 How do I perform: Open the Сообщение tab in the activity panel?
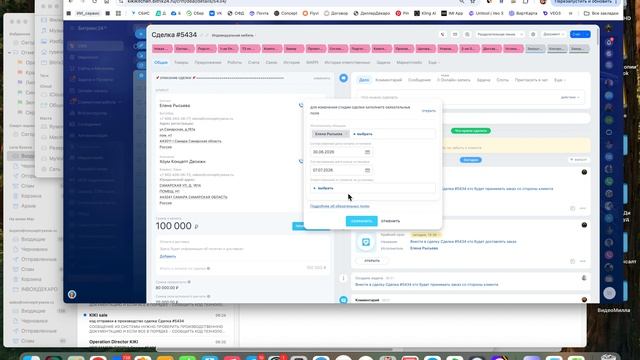coord(419,80)
